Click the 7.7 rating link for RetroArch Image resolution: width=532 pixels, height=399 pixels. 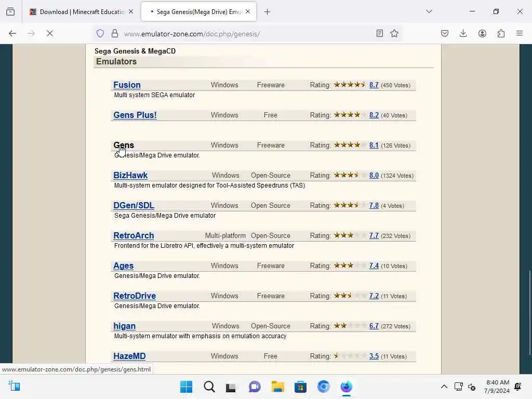374,236
